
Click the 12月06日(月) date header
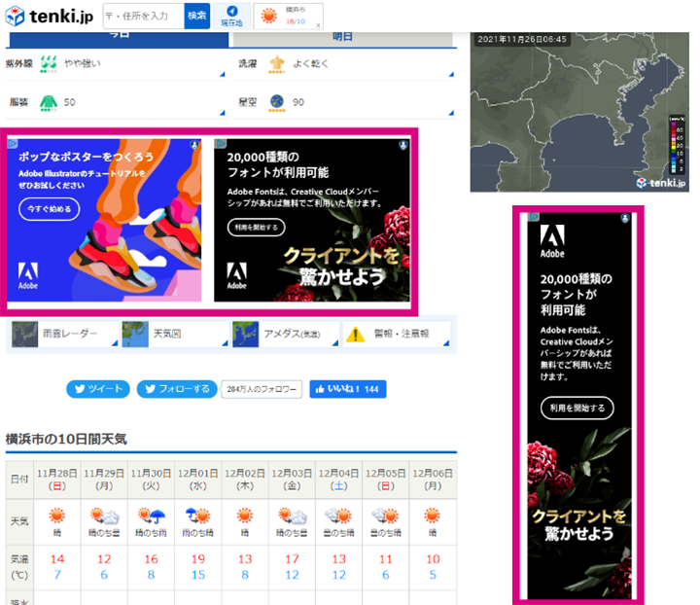pos(433,480)
